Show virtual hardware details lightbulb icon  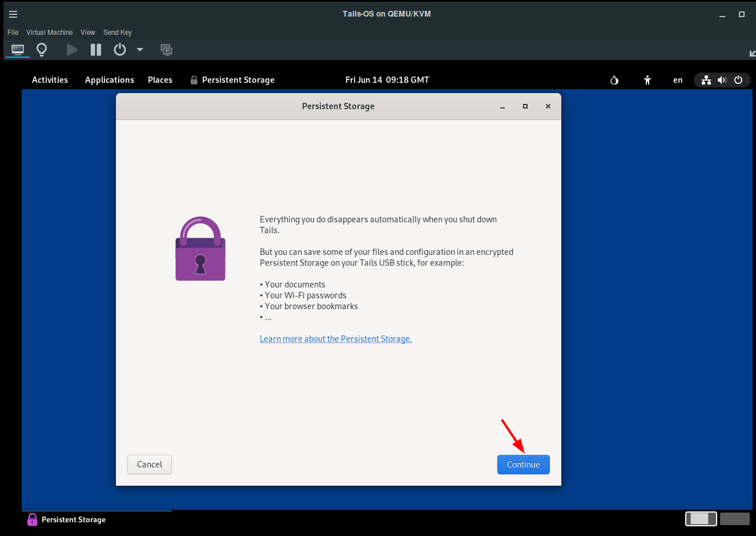click(x=42, y=50)
